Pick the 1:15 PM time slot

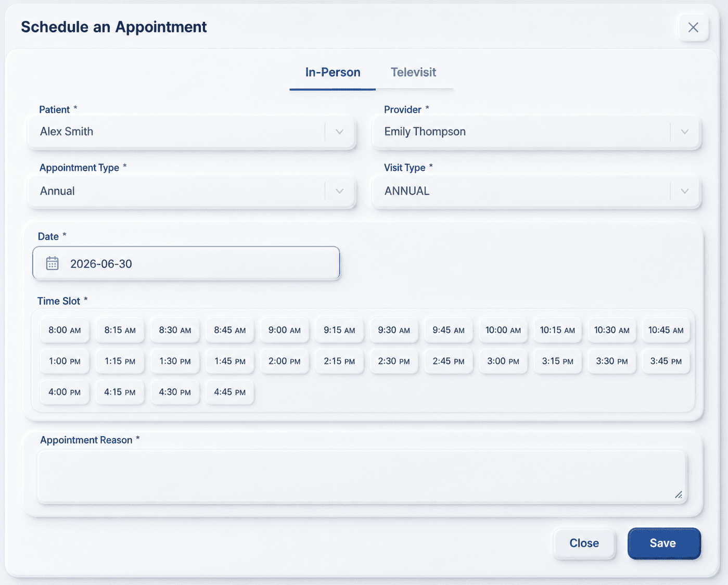pos(120,361)
